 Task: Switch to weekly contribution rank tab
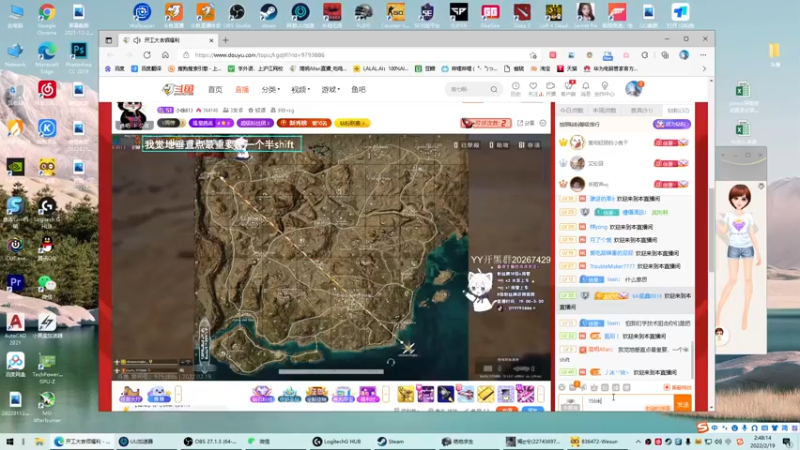(605, 110)
